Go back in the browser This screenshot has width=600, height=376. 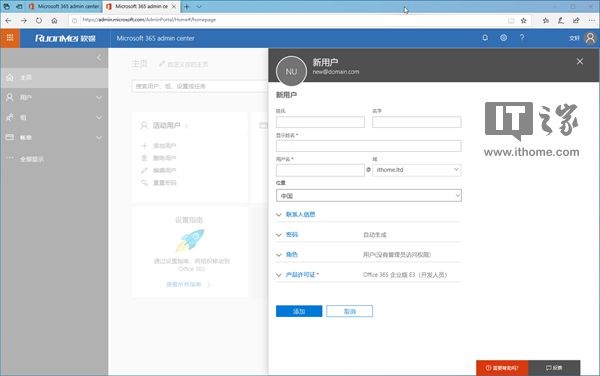click(x=8, y=21)
